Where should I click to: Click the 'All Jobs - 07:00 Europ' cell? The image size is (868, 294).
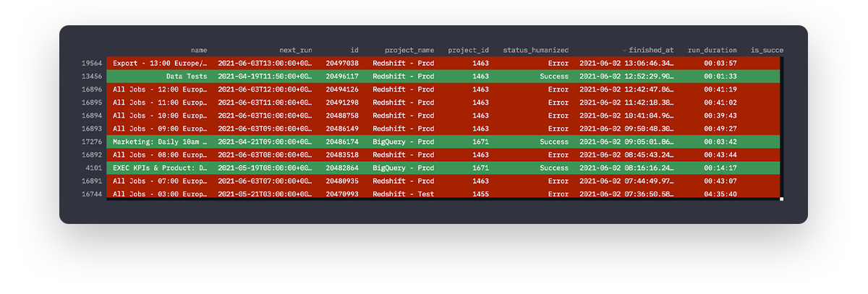pos(160,181)
